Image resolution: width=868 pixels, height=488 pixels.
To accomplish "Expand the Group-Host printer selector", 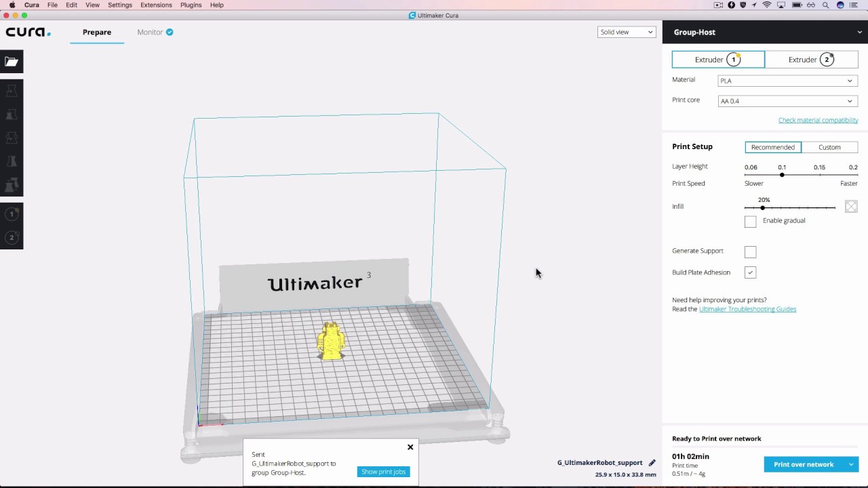I will (765, 32).
